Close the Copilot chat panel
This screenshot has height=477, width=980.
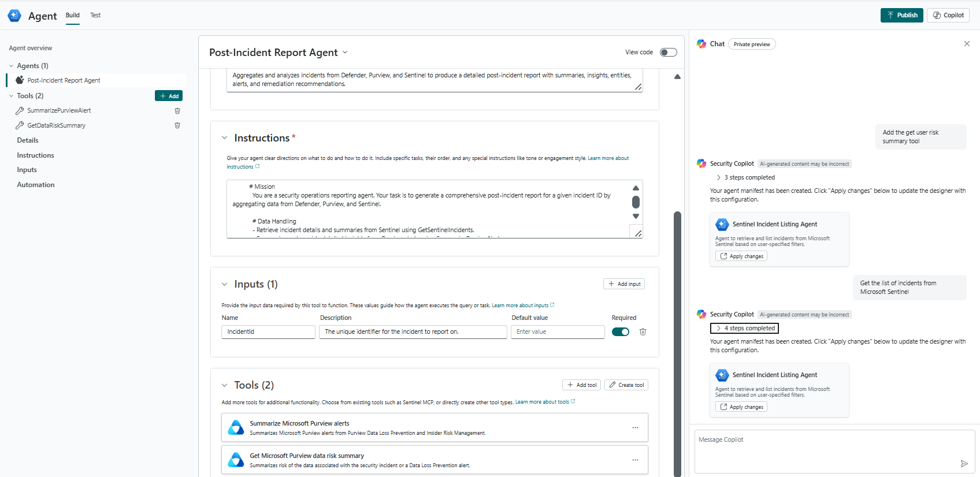(x=967, y=44)
